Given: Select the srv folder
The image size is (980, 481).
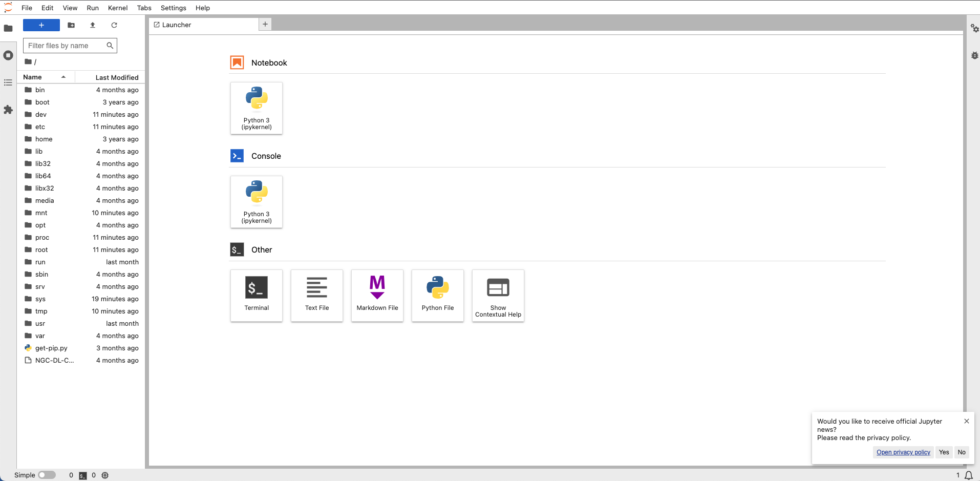Looking at the screenshot, I should [81, 286].
